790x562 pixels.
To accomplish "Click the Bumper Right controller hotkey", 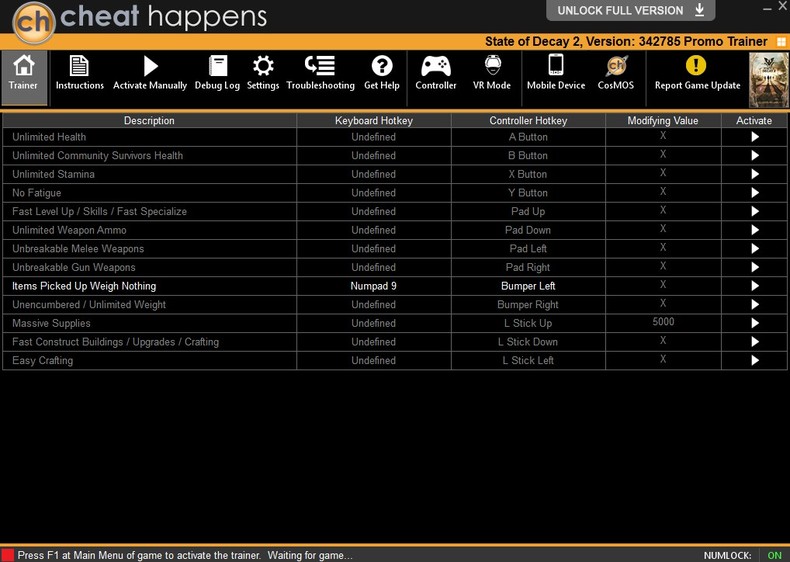I will click(x=528, y=305).
